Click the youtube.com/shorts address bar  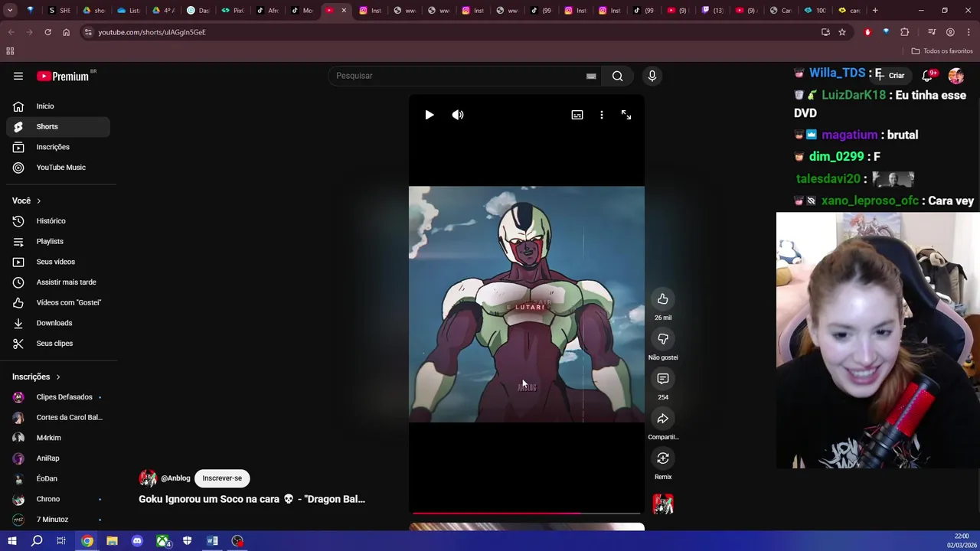point(452,32)
